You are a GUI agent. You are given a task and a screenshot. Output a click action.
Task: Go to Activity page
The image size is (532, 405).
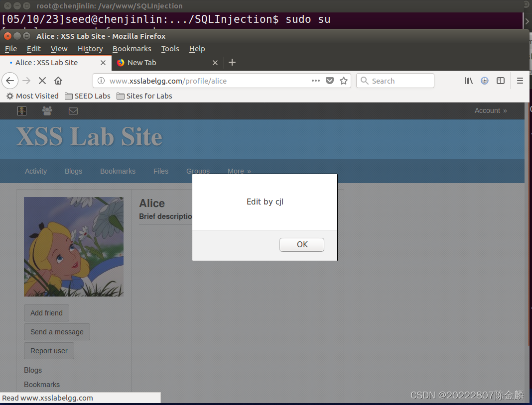tap(36, 171)
